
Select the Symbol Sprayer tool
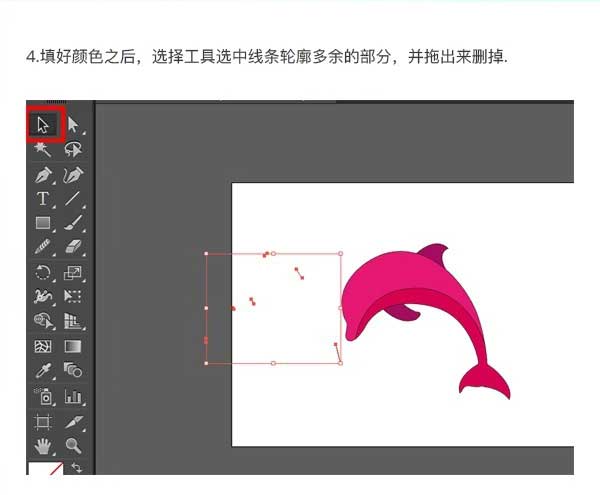point(44,396)
